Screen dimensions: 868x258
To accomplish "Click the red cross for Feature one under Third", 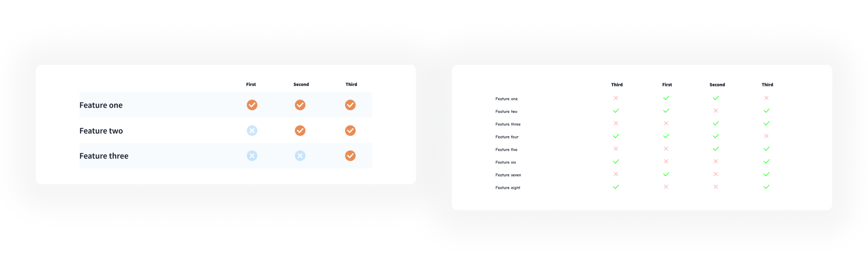I will pos(766,98).
